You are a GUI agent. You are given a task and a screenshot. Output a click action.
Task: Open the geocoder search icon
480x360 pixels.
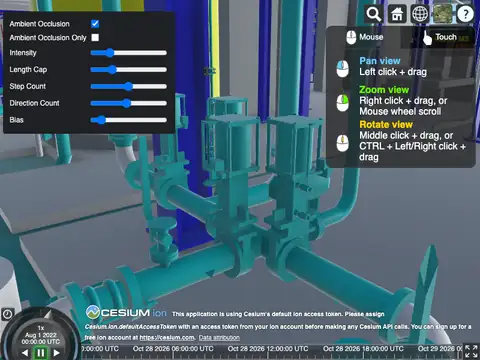point(374,14)
